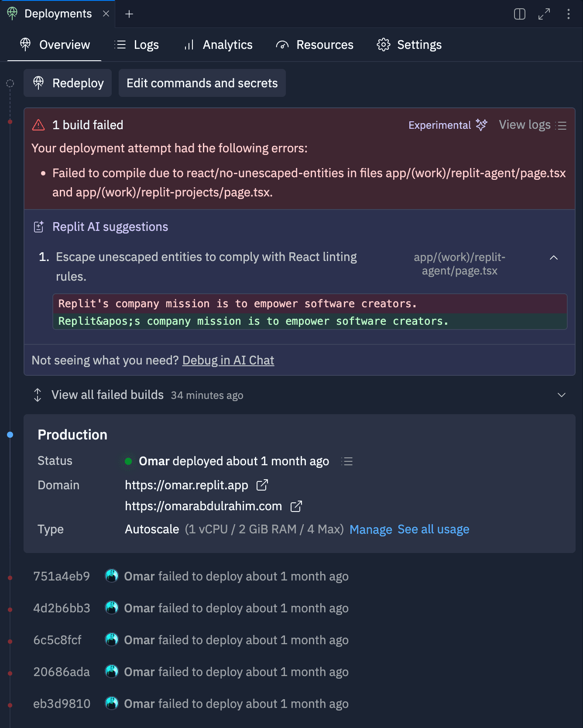
Task: Open omarabdulrahim.com external link icon
Action: tap(296, 506)
